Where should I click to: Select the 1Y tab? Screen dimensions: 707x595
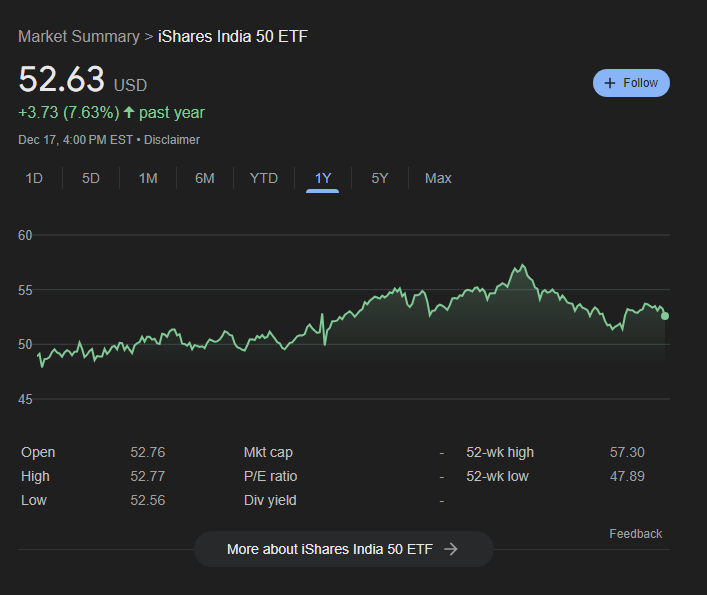pos(323,178)
